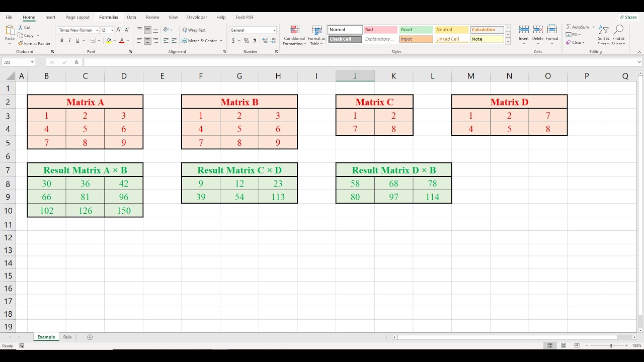Open the Insert ribbon tab
This screenshot has height=362, width=644.
[50, 17]
